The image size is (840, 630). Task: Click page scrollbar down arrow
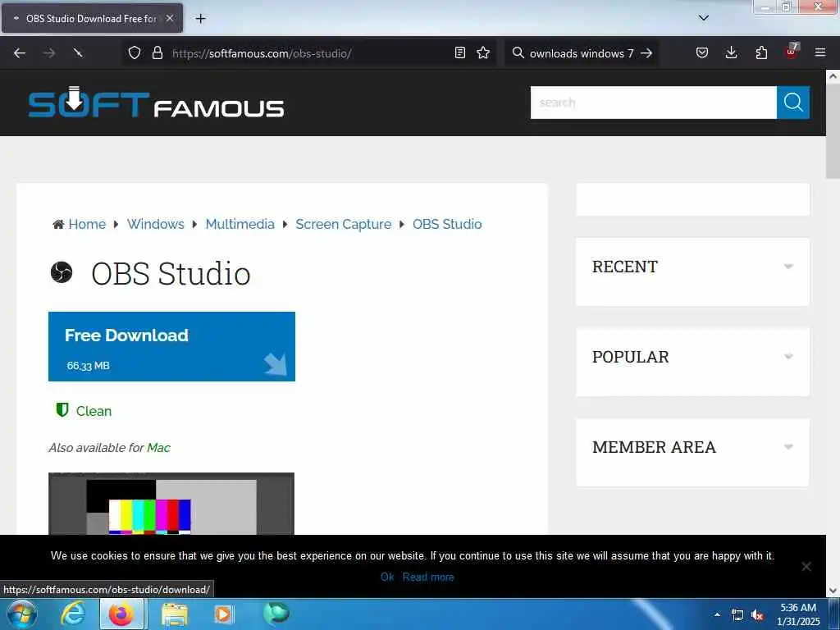coord(833,591)
